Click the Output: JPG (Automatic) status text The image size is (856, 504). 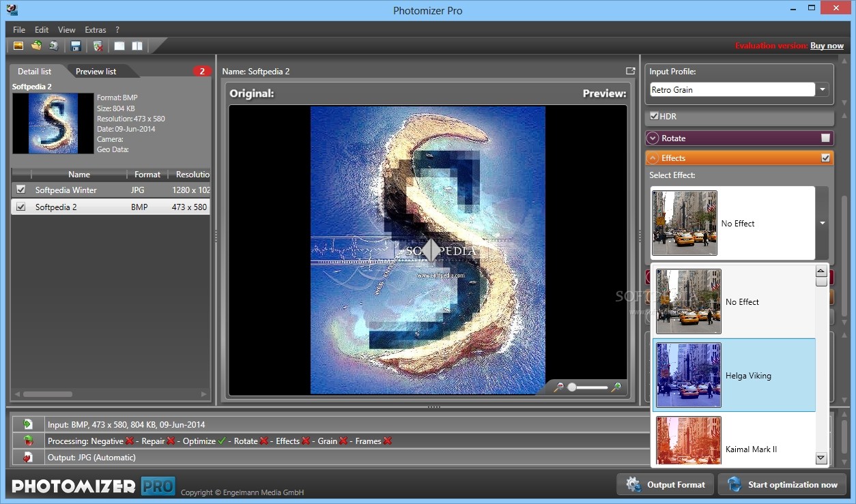(91, 457)
